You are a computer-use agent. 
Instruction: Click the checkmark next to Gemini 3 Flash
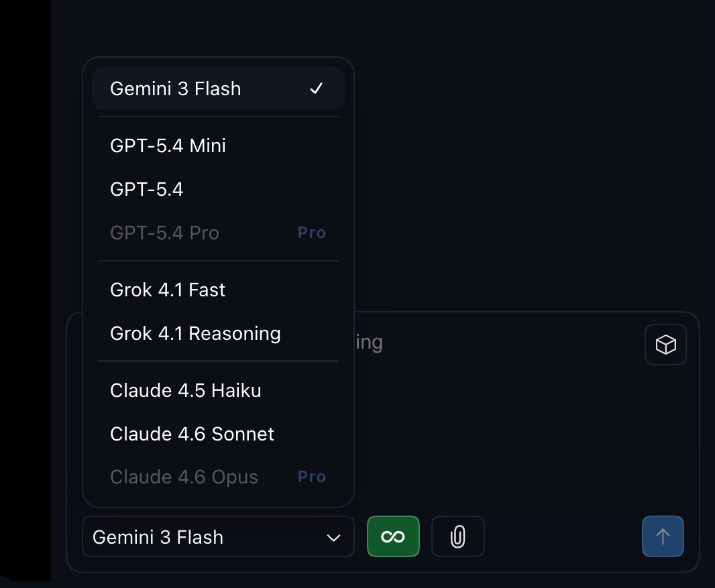[x=316, y=88]
